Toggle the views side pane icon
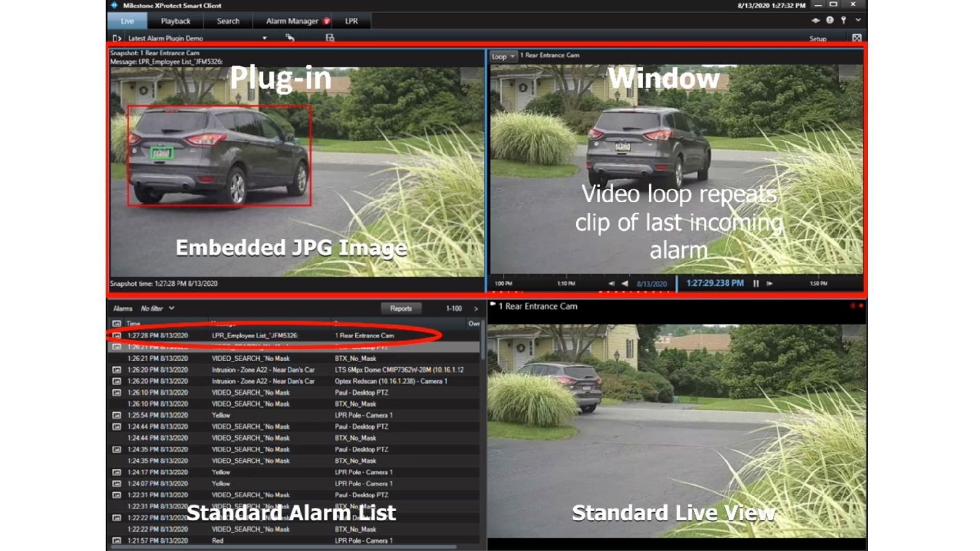980x551 pixels. click(117, 38)
